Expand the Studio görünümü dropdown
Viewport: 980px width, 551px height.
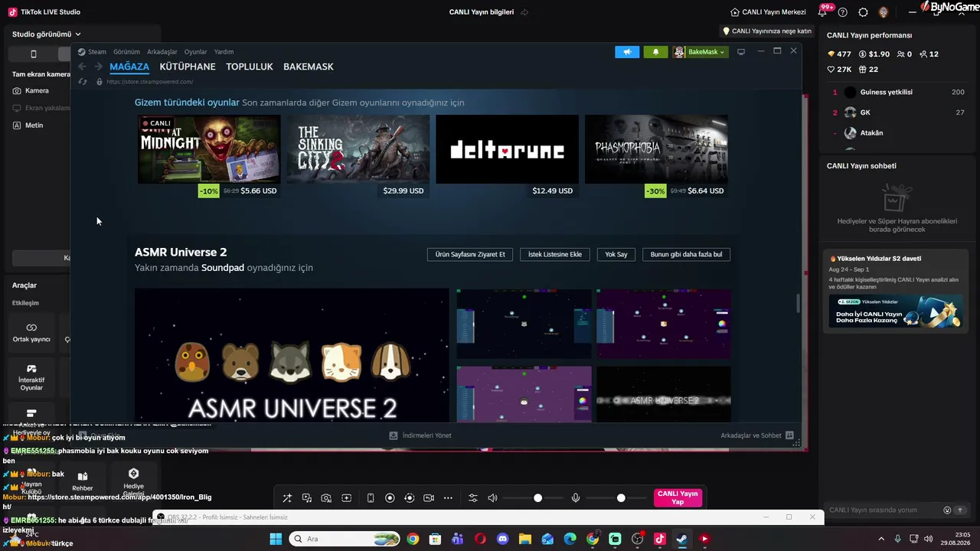(47, 34)
